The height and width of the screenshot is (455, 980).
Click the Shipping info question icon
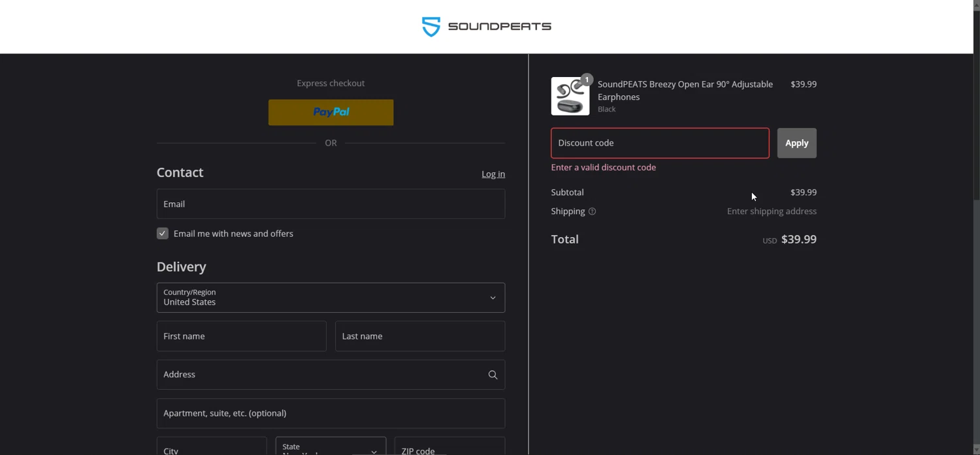[x=592, y=212]
